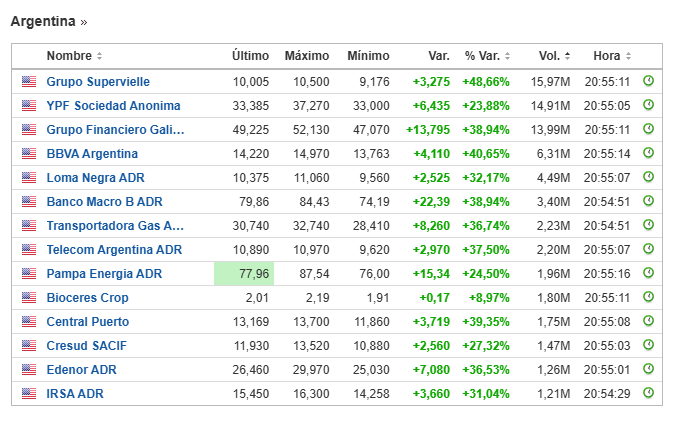673x424 pixels.
Task: Select the +13,795 variation value
Action: click(428, 130)
